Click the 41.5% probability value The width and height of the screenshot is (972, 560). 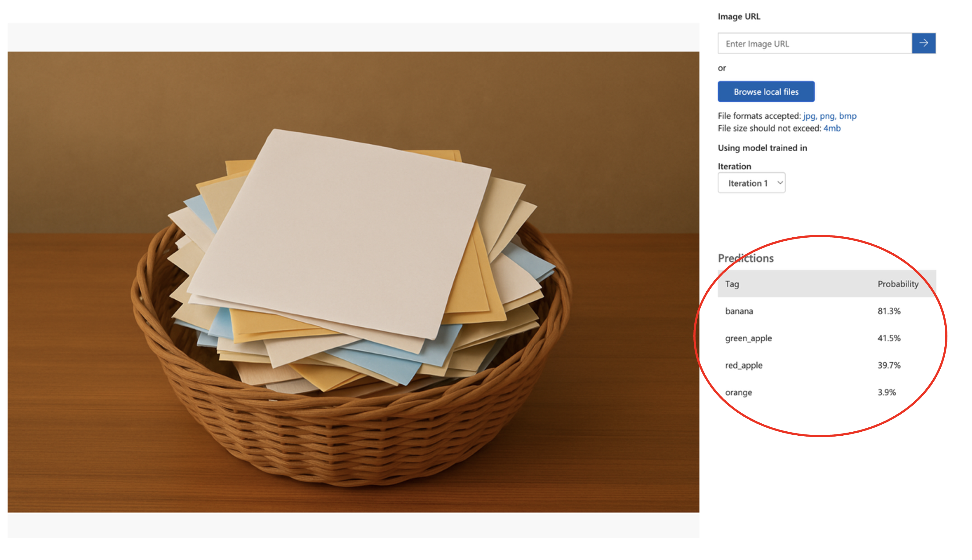coord(889,338)
